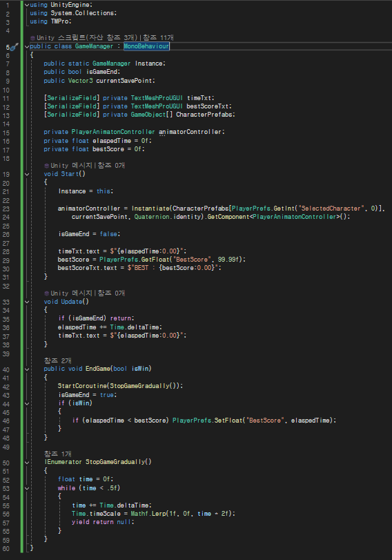Click the 'BEST' string on line 30

tap(141, 268)
